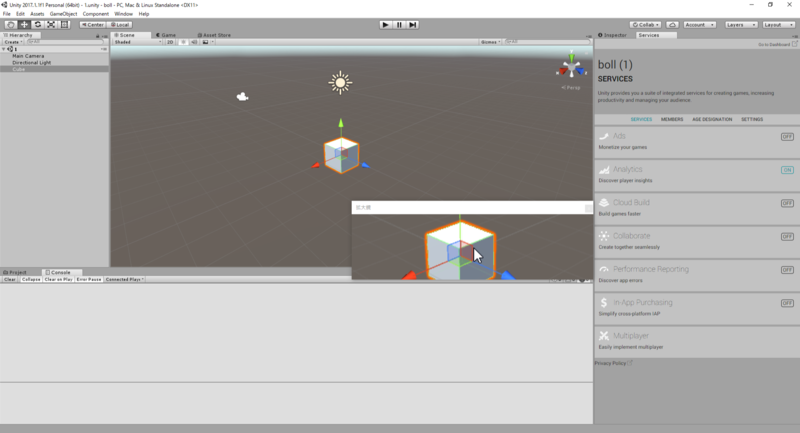Image resolution: width=800 pixels, height=433 pixels.
Task: Open the Gizmos dropdown
Action: [490, 42]
